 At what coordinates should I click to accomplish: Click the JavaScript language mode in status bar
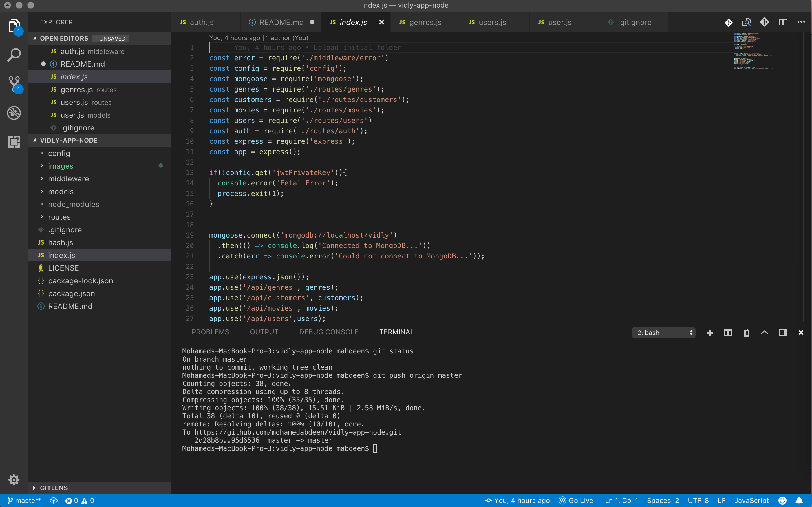pyautogui.click(x=751, y=500)
